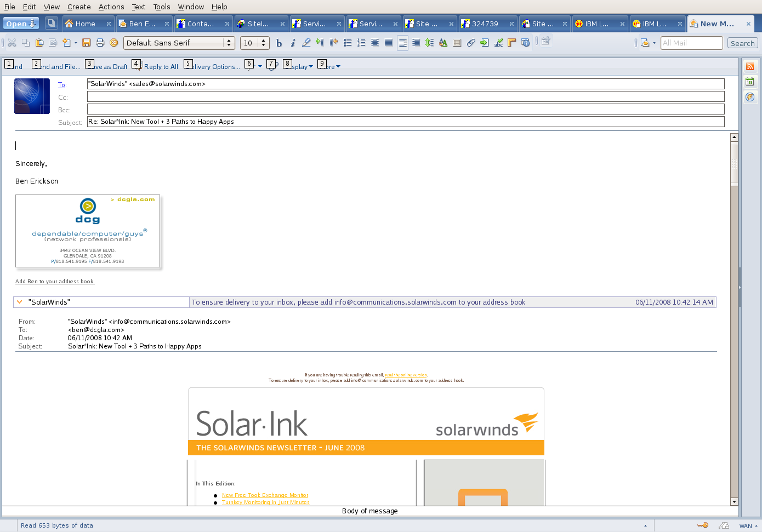
Task: Click the New document star icon
Action: coord(66,43)
